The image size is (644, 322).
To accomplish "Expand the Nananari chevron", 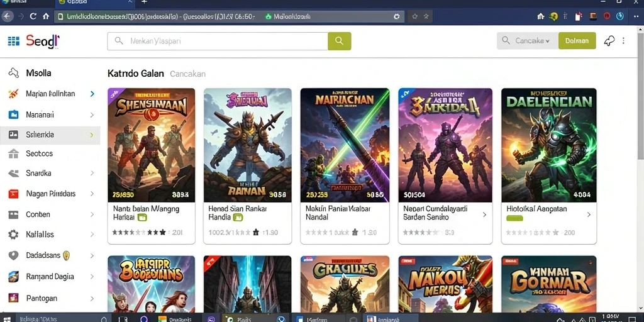I will click(x=92, y=115).
